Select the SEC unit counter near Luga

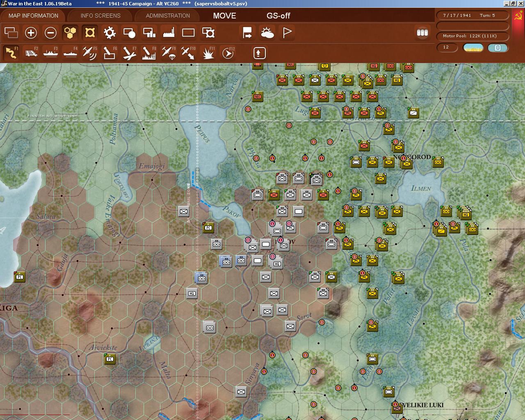pos(257,96)
